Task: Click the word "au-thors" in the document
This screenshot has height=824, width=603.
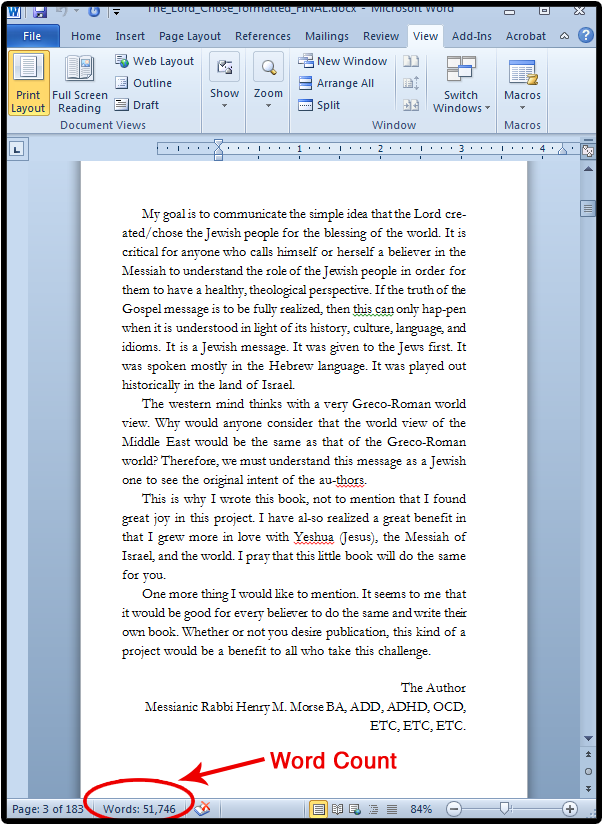Action: pos(342,480)
